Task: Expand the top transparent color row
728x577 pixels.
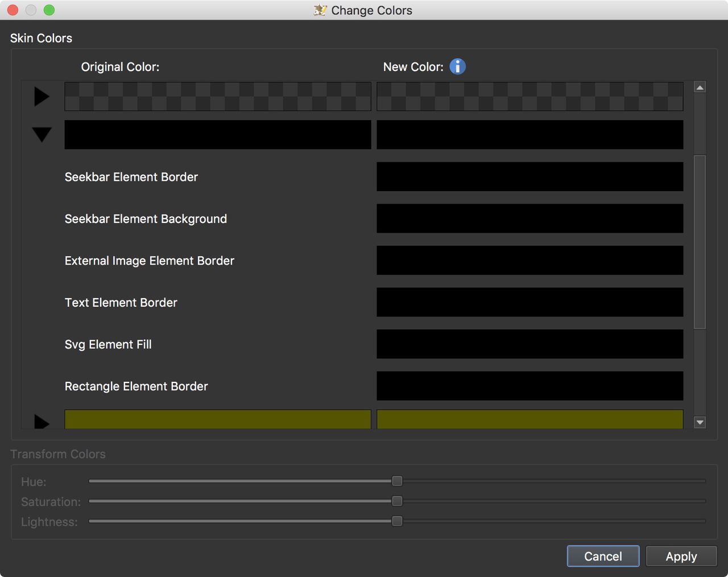Action: (42, 96)
